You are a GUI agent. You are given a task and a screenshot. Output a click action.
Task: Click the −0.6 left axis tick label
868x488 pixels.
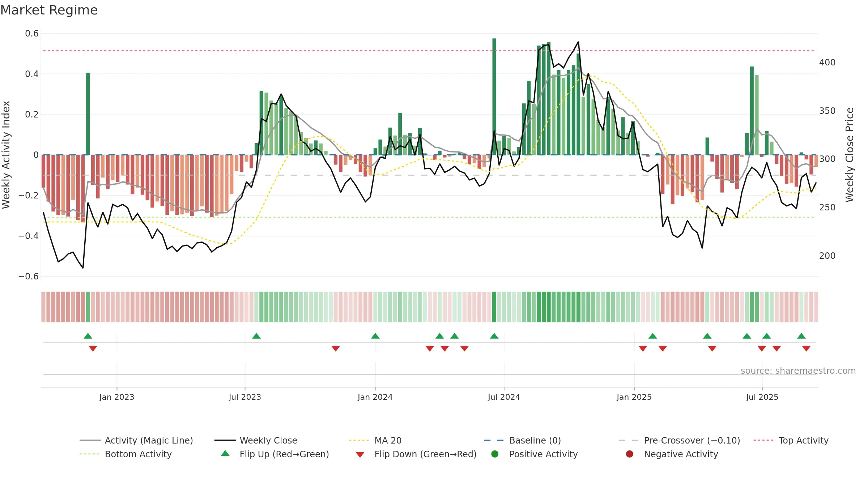[29, 277]
